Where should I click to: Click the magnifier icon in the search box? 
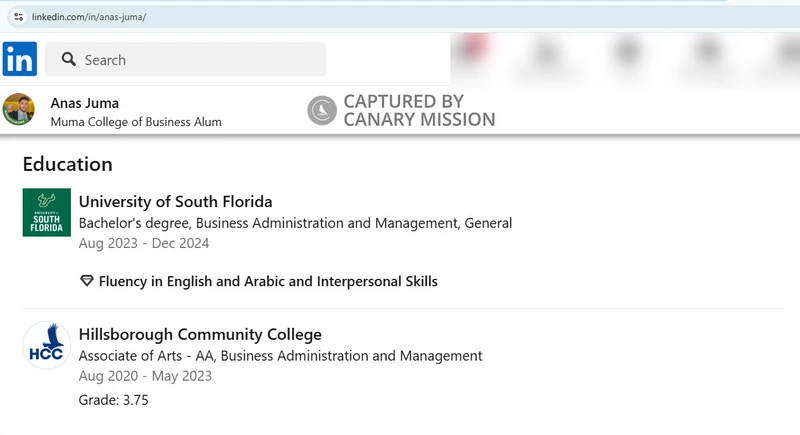click(69, 60)
